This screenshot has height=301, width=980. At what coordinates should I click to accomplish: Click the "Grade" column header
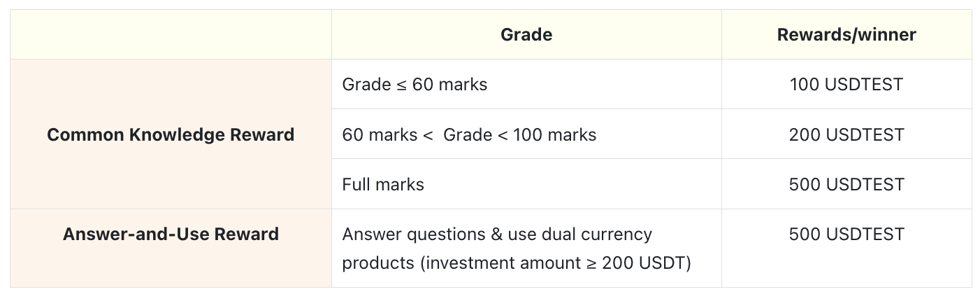(x=526, y=35)
